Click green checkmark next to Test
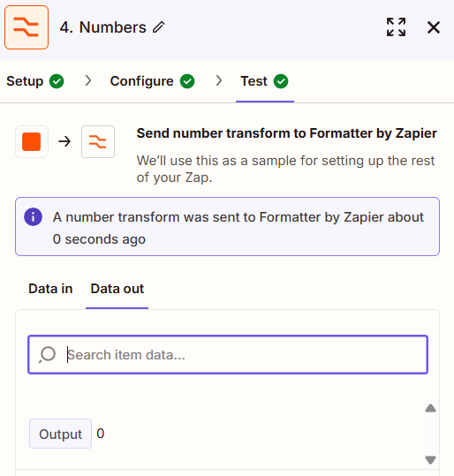Image resolution: width=454 pixels, height=476 pixels. [x=281, y=81]
